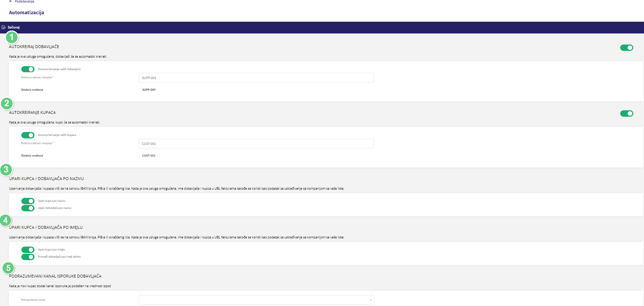Toggle Autonumerisanje vaših dobavljača switch
Viewport: 644px width, 306px height.
click(x=28, y=69)
